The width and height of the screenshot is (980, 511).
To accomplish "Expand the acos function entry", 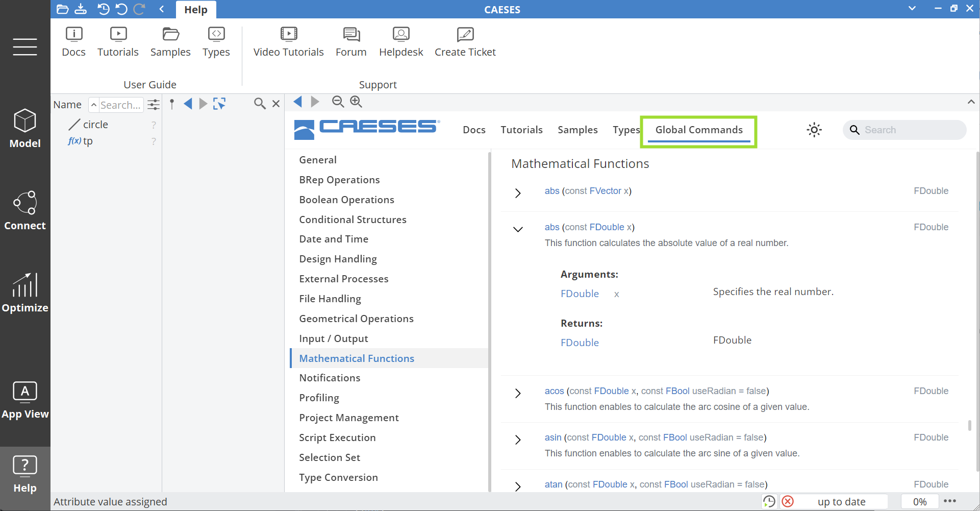I will coord(518,393).
